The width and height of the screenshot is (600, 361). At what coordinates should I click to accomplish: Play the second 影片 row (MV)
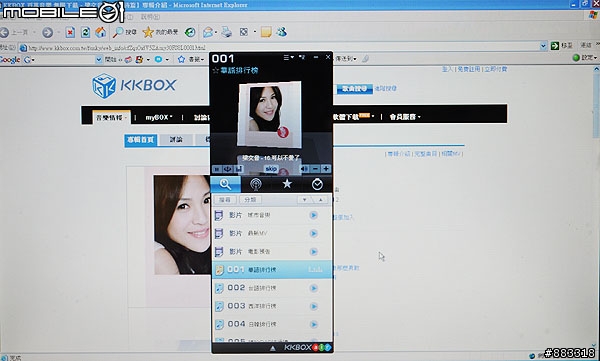[x=313, y=233]
